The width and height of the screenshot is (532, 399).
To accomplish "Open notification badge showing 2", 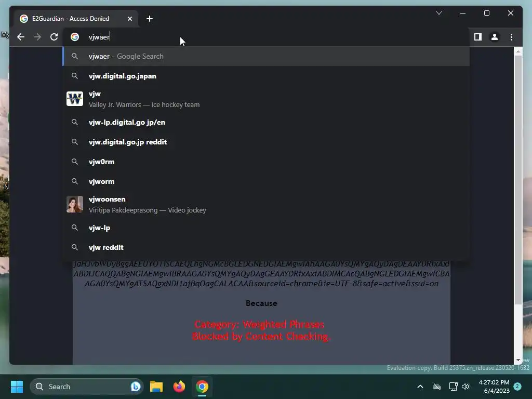I will (517, 386).
